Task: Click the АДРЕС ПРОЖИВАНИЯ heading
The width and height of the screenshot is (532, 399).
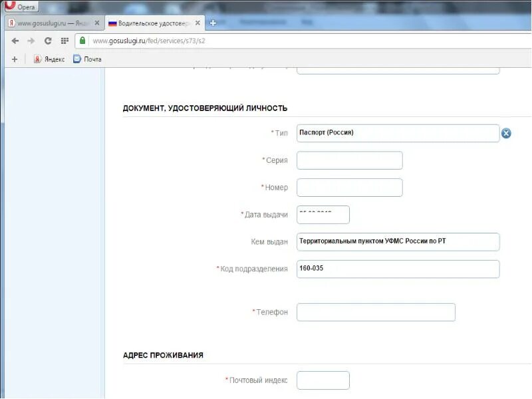Action: 163,355
